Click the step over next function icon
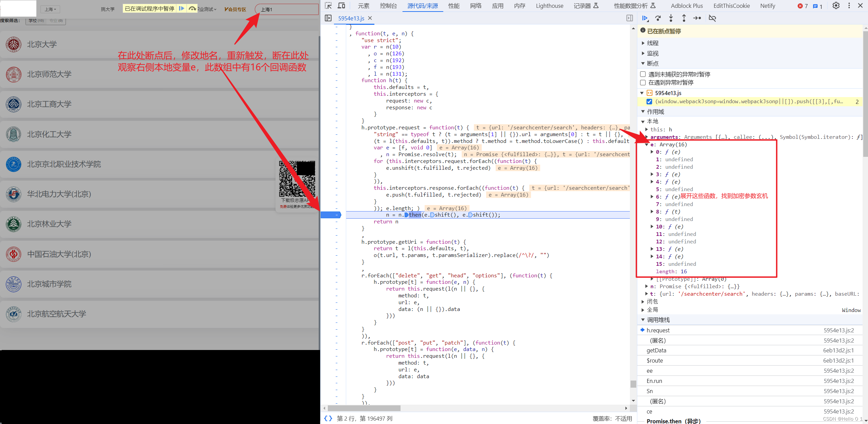 coord(658,18)
